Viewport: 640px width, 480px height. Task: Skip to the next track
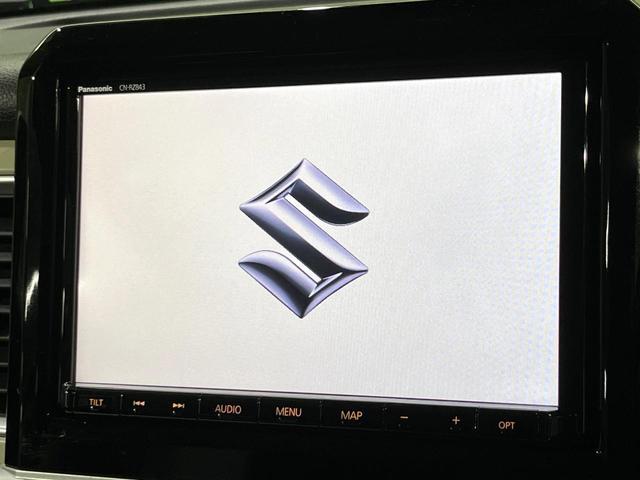(x=178, y=406)
